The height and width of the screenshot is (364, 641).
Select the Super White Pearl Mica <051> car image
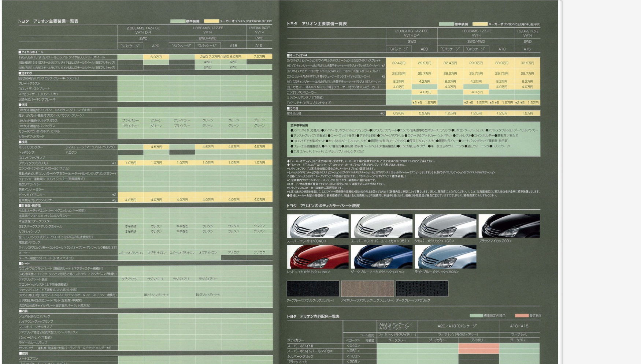click(x=381, y=226)
